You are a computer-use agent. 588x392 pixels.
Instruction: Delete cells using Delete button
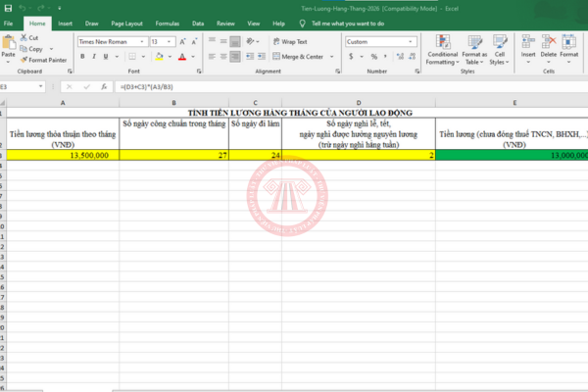pos(548,49)
